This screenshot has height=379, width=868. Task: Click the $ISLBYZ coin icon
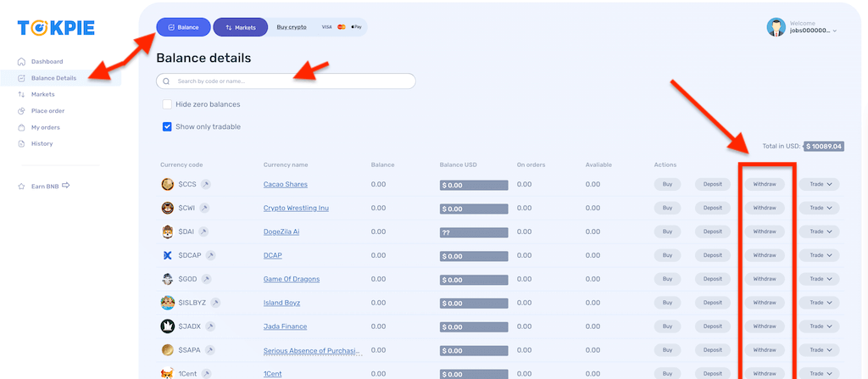[168, 303]
